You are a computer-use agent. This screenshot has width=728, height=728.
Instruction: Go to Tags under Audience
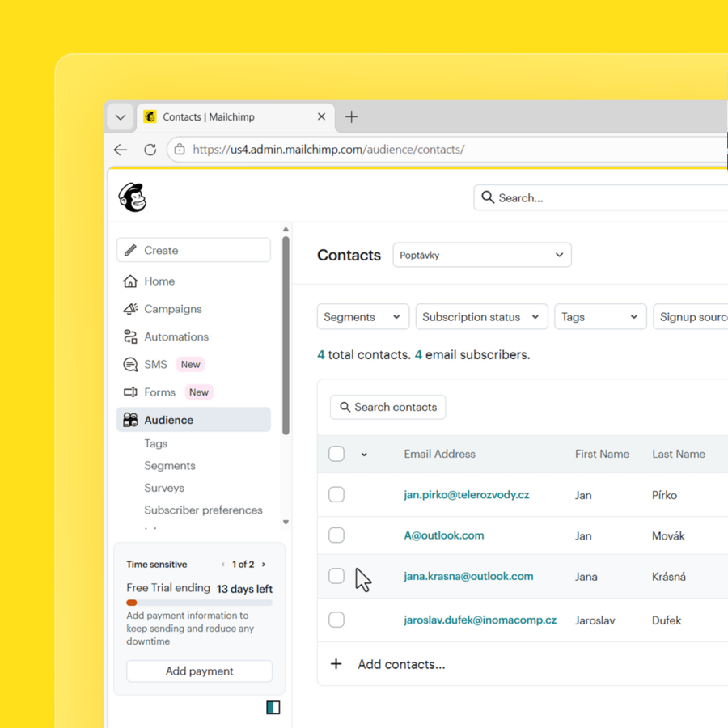[x=156, y=443]
